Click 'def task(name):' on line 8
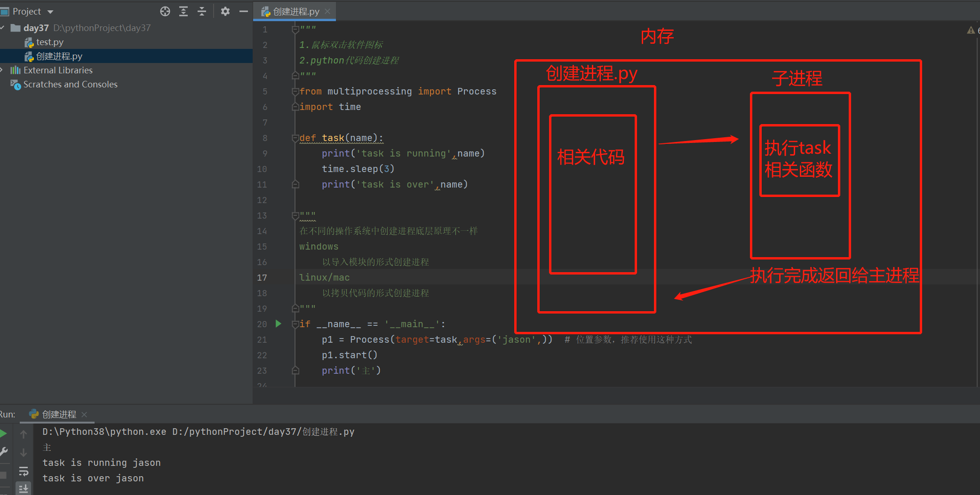Image resolution: width=980 pixels, height=495 pixels. pyautogui.click(x=342, y=138)
